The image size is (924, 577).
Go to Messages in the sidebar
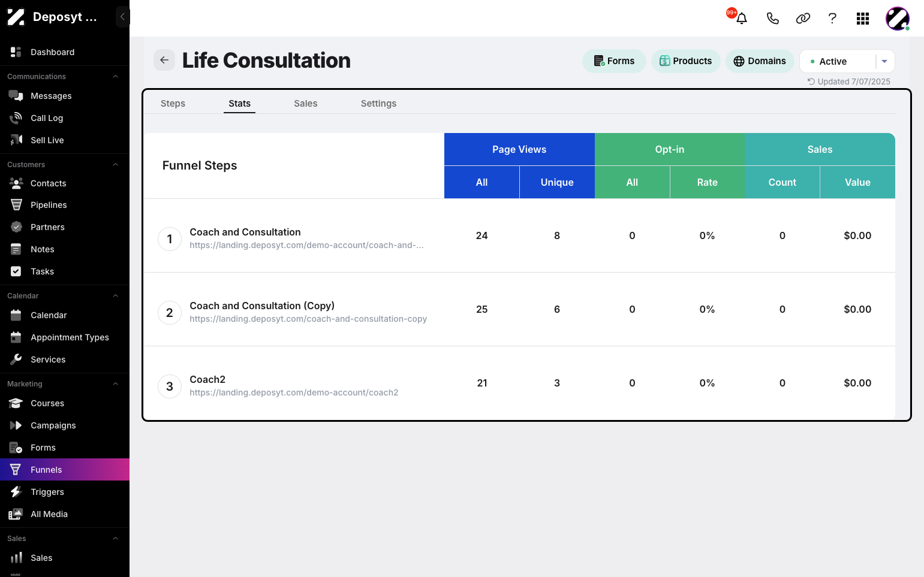coord(65,96)
